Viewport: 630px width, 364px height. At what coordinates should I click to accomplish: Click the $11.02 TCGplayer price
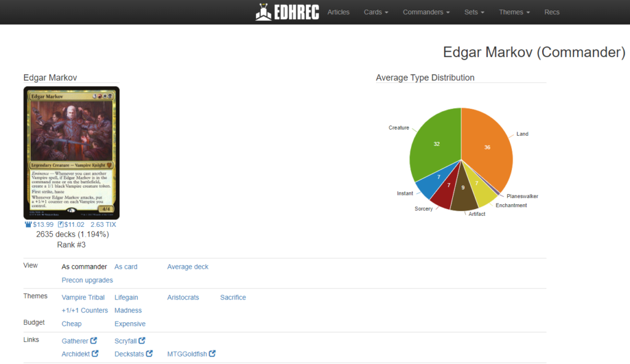[74, 224]
